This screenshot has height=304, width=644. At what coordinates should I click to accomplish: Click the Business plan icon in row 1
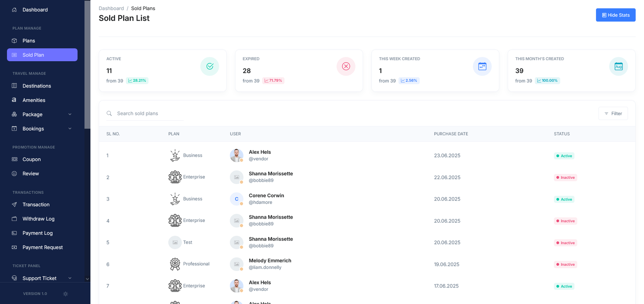175,155
